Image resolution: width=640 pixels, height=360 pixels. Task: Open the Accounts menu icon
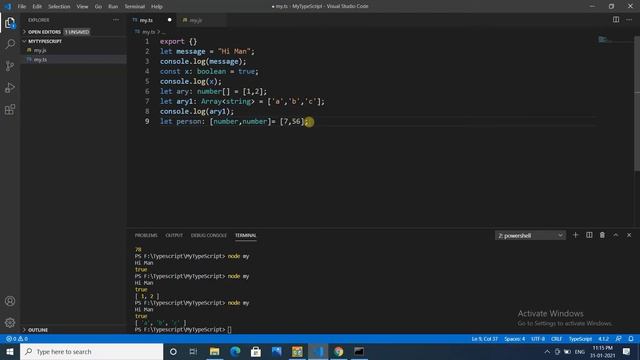click(10, 301)
